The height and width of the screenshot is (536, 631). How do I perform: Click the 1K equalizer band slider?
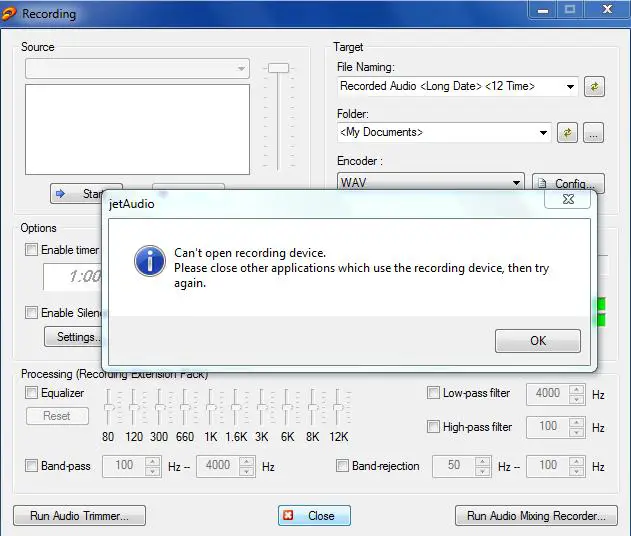click(210, 407)
